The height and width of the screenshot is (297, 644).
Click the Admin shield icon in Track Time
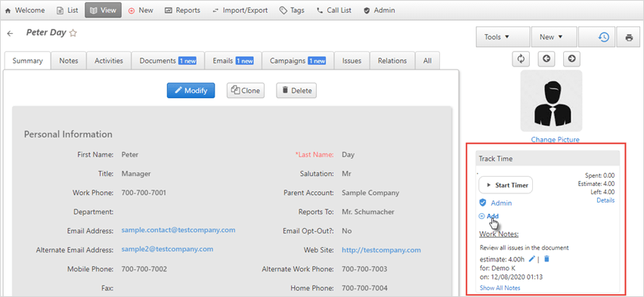tap(483, 203)
